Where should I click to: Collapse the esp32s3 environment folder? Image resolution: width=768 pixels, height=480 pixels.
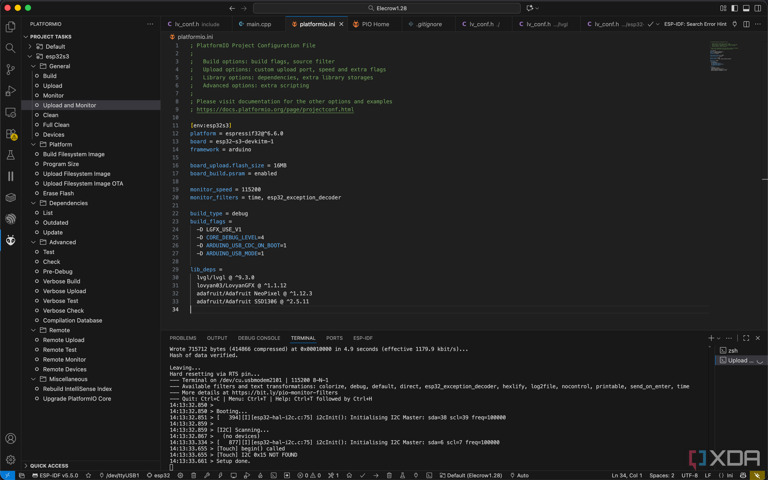[x=30, y=56]
